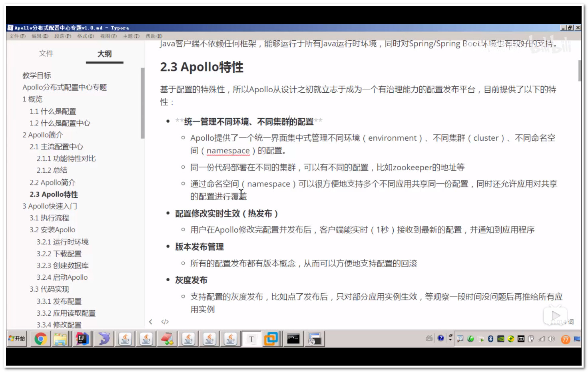Toggle source code mode with the </> icon
The width and height of the screenshot is (588, 372).
pyautogui.click(x=165, y=322)
